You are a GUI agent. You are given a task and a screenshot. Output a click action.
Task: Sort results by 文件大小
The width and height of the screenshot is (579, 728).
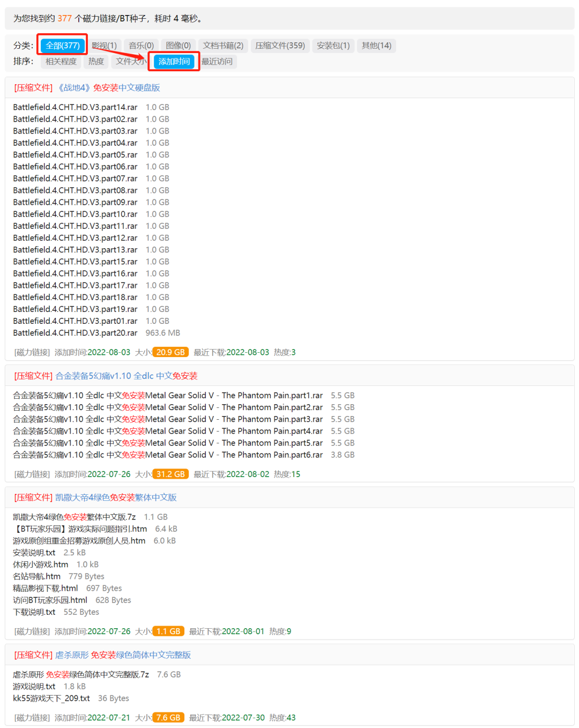click(x=131, y=62)
